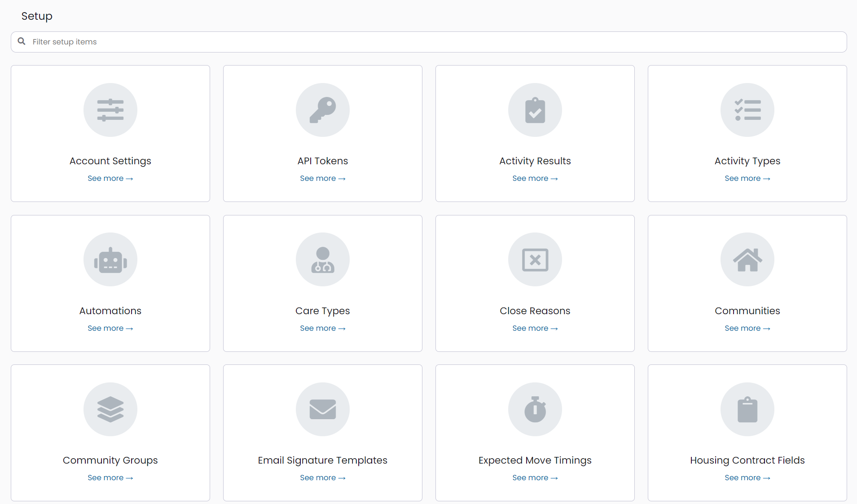Click the Housing Contract Fields clipboard icon
This screenshot has height=504, width=857.
[747, 409]
